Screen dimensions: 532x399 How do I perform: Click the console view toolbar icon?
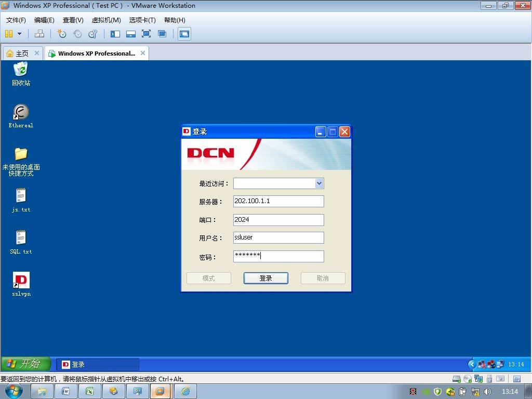pyautogui.click(x=184, y=34)
